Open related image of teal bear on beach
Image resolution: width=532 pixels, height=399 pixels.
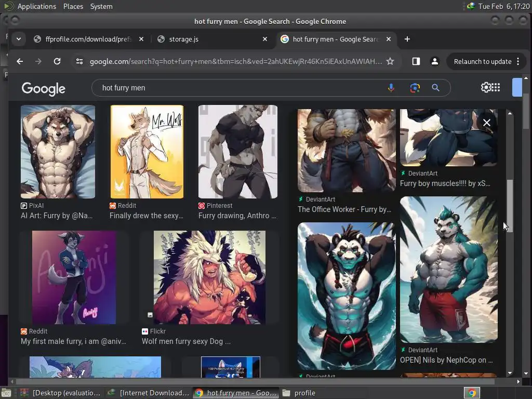448,270
